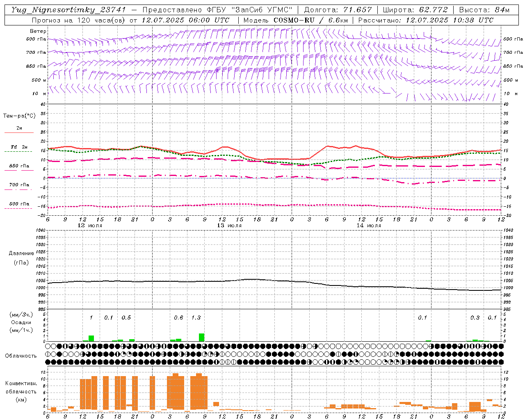Click the Конвективн. convective cloud label
The height and width of the screenshot is (420, 525).
point(21,383)
